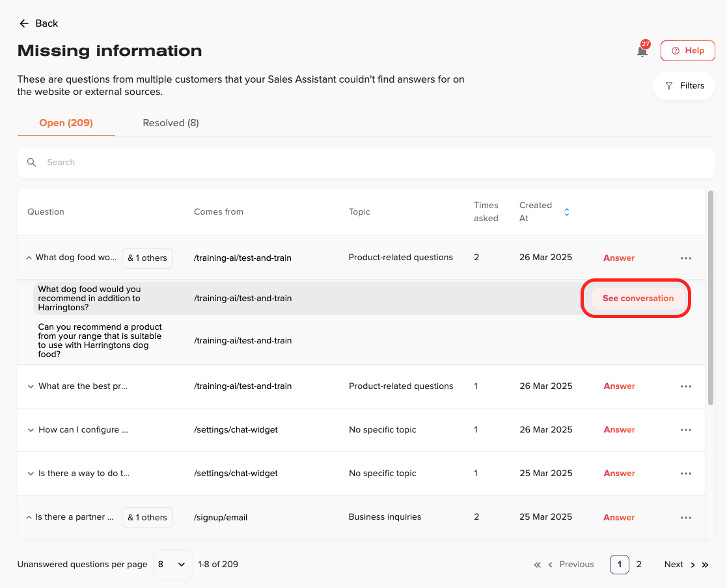
Task: Select 'What dog food would you recommend' sub-question
Action: 89,299
